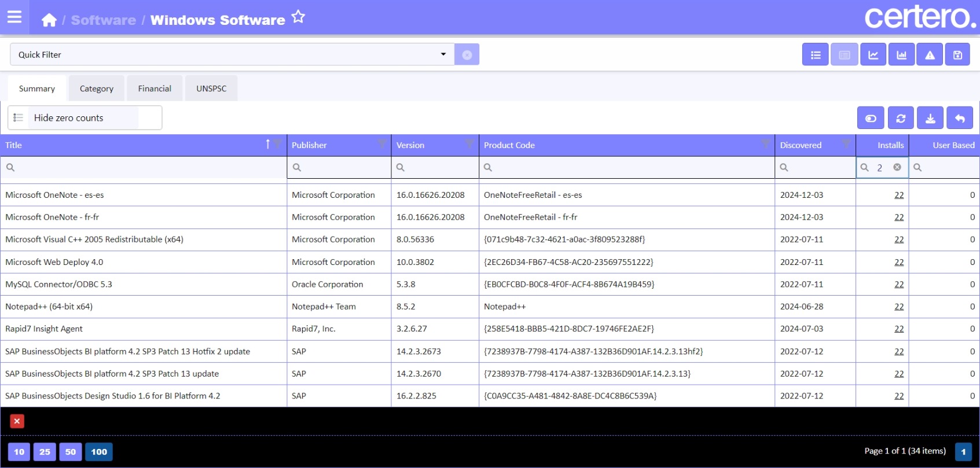Switch to the table grid view button
The image size is (980, 468).
pyautogui.click(x=845, y=54)
